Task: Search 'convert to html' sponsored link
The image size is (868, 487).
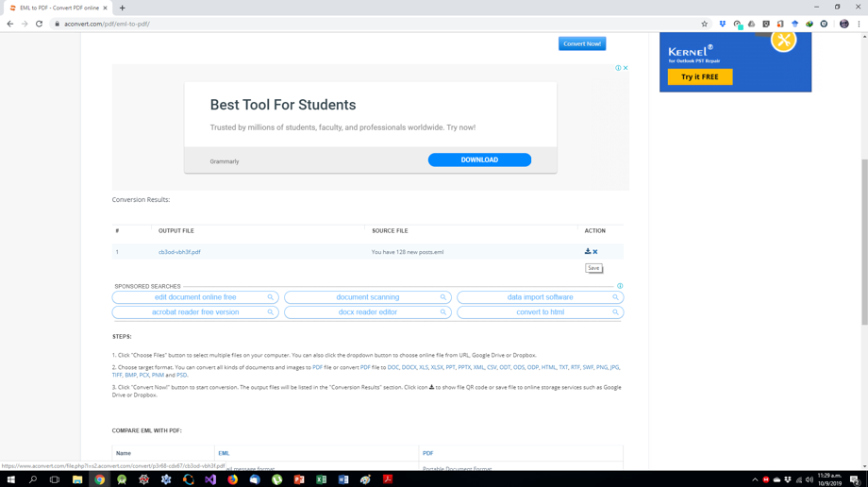Action: (541, 312)
